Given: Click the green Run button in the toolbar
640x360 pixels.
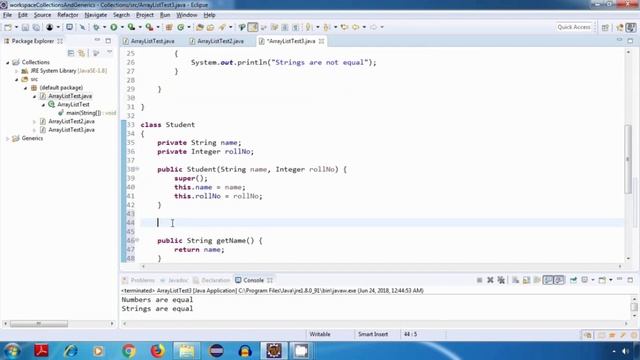Looking at the screenshot, I should click(x=113, y=27).
